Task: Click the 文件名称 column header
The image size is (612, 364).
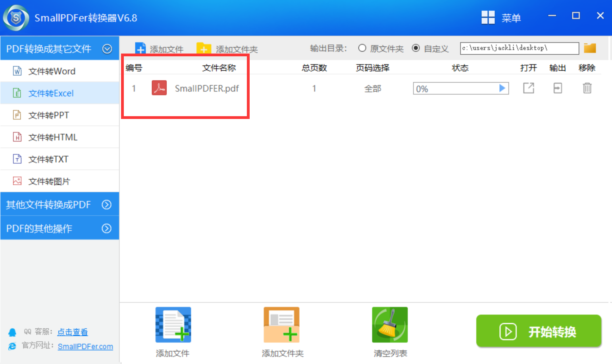Action: (x=219, y=68)
